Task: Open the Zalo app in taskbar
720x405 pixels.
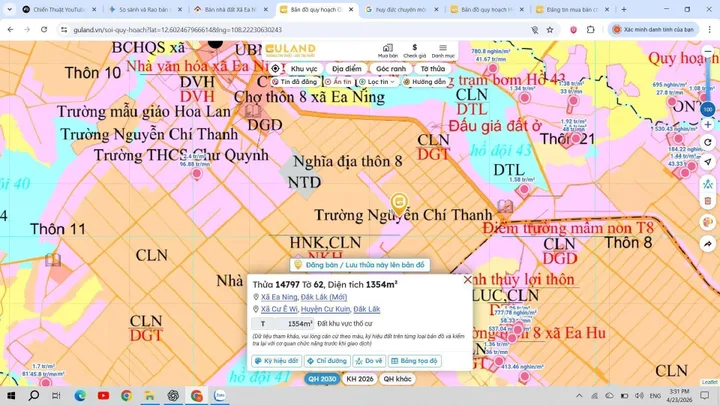Action: [x=220, y=395]
